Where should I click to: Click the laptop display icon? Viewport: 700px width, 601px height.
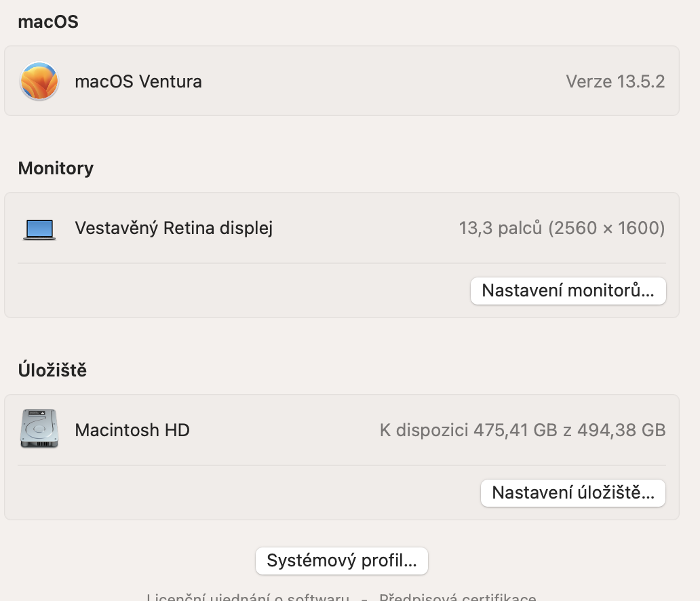click(x=39, y=229)
